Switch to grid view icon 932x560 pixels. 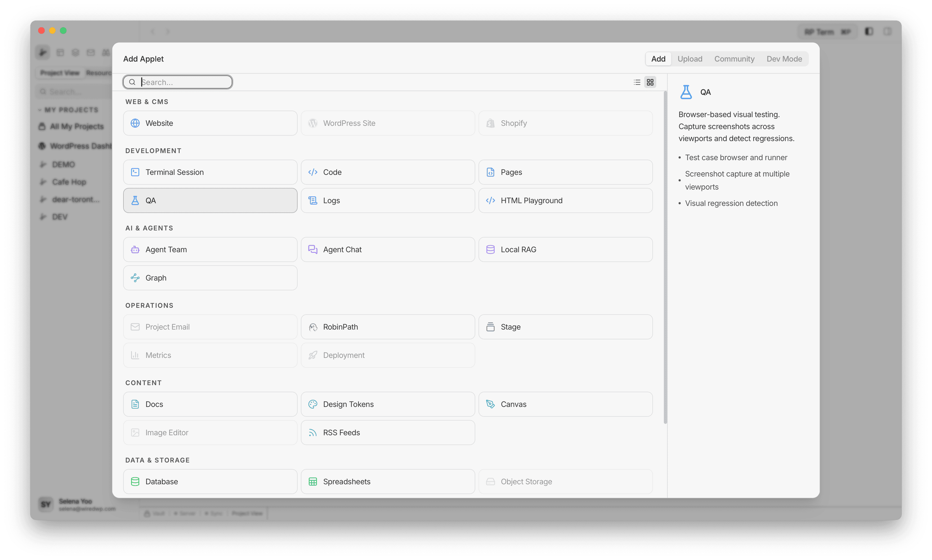click(650, 82)
